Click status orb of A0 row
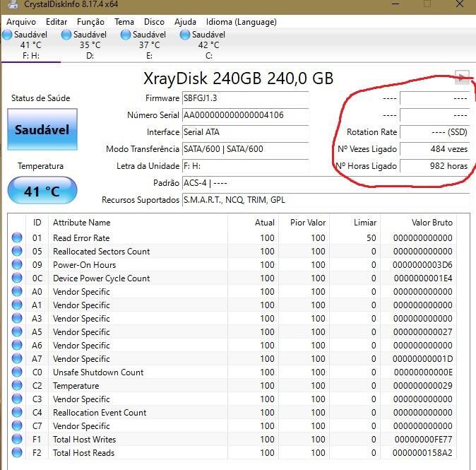The height and width of the screenshot is (470, 476). (x=17, y=291)
